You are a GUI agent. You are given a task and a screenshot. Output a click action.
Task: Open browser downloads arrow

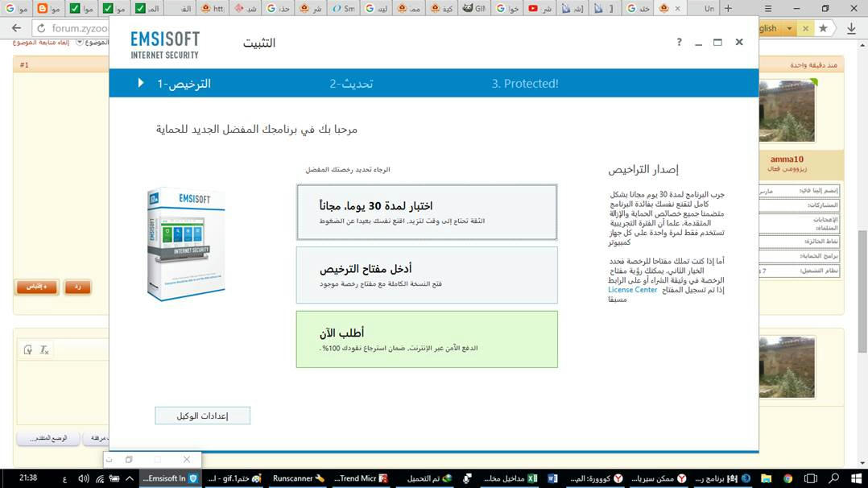tap(851, 28)
